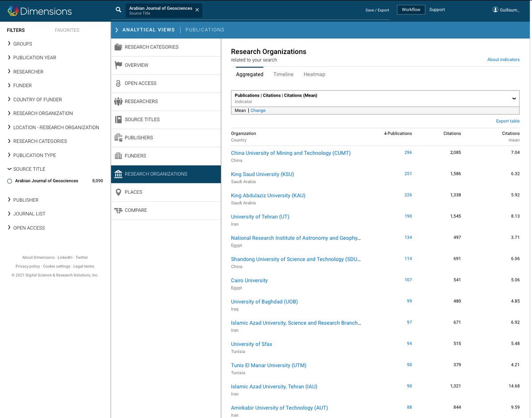Screen dimensions: 532x418
Task: Click the 296 publications count
Action: point(408,152)
